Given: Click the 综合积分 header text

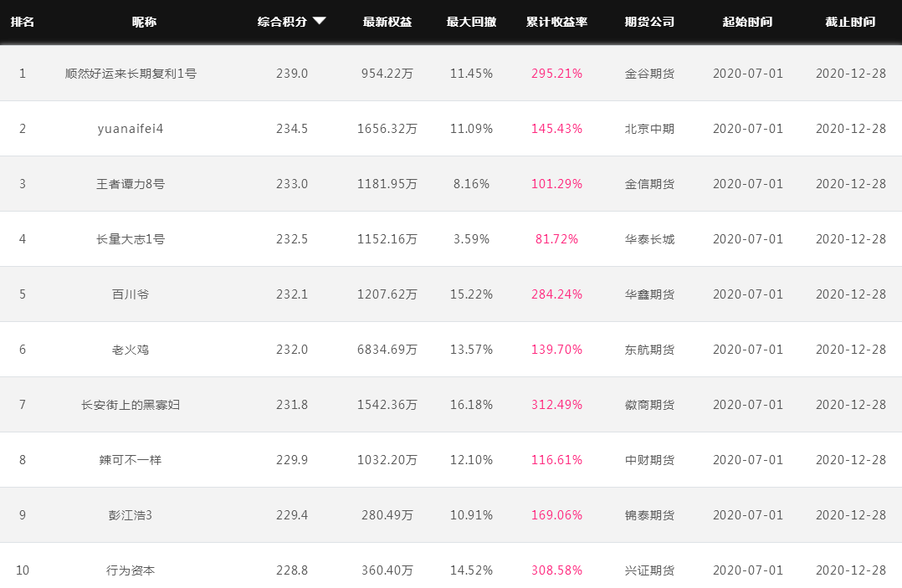Looking at the screenshot, I should pos(282,22).
